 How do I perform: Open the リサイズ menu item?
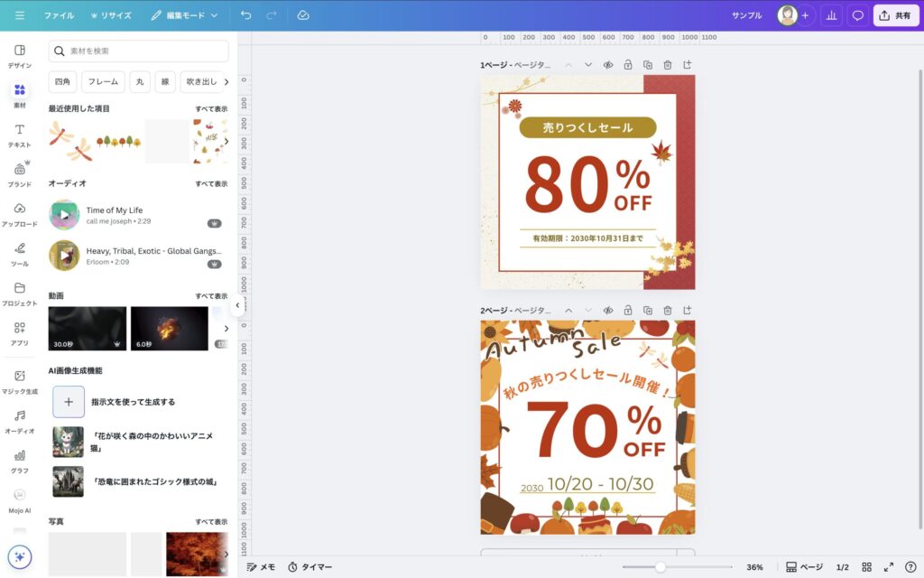(110, 15)
